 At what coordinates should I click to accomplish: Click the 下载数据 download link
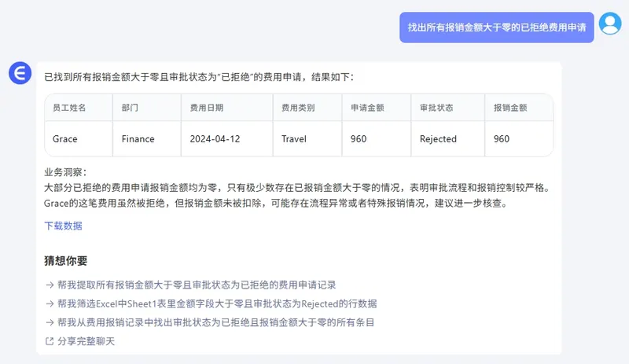(63, 226)
